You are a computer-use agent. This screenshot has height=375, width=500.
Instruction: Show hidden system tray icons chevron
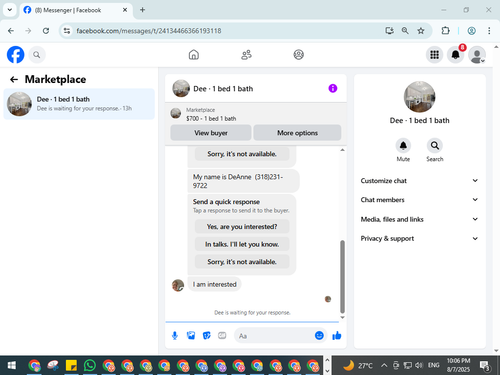click(x=384, y=365)
